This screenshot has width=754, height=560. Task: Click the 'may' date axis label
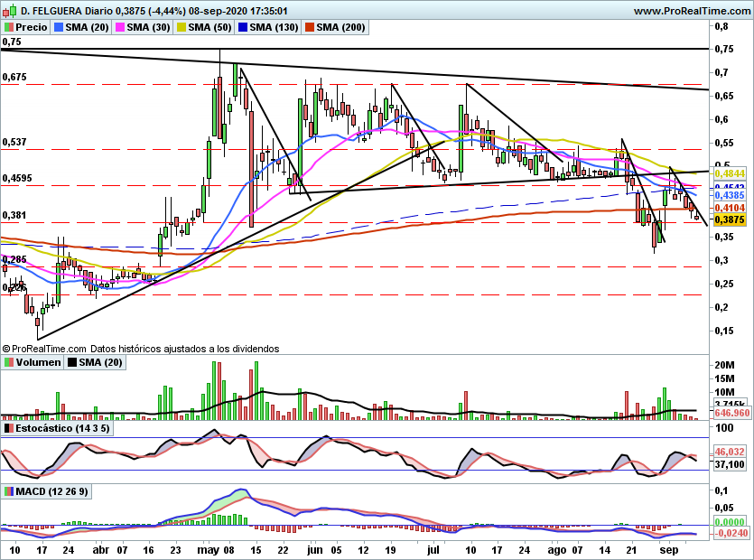click(x=209, y=549)
